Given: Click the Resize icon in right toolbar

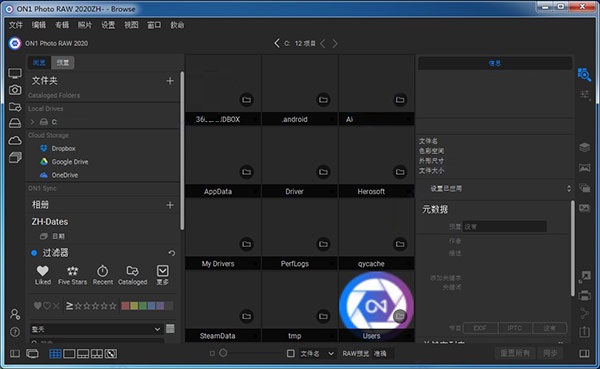Looking at the screenshot, I should 584,276.
